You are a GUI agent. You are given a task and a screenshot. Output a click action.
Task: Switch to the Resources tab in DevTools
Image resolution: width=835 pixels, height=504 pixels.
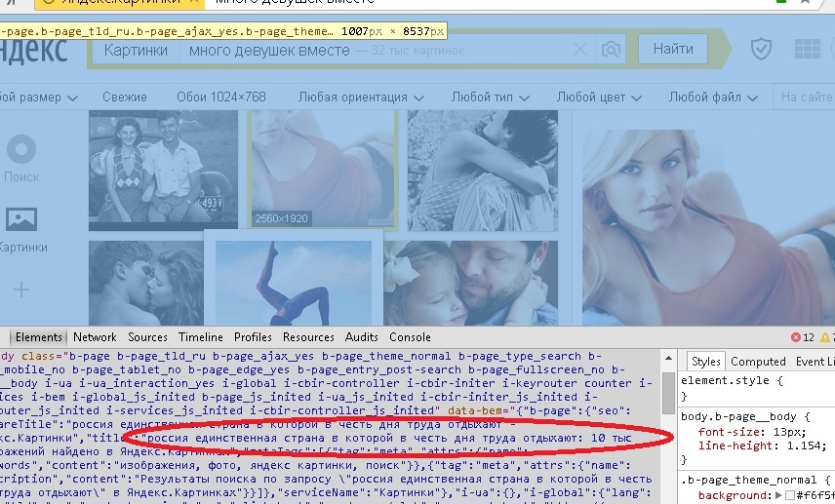tap(308, 337)
